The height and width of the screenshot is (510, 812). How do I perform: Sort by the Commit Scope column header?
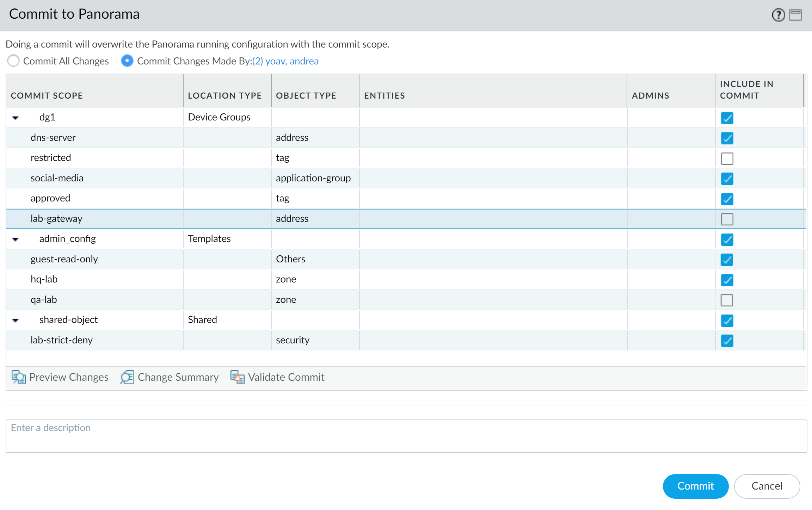47,95
